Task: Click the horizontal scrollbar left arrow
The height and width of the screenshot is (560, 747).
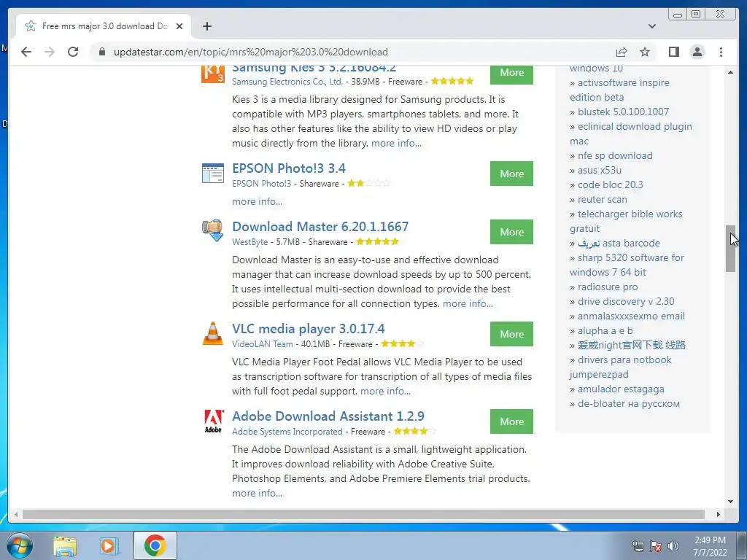Action: coord(16,514)
